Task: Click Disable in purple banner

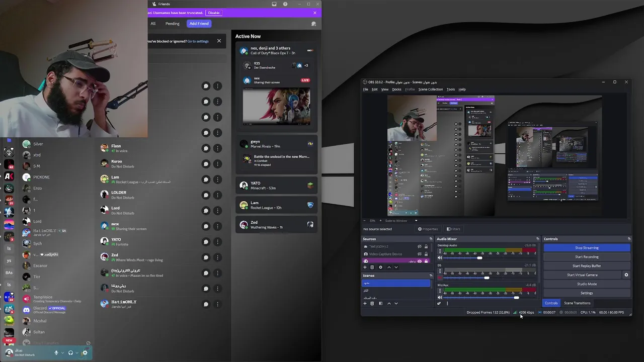Action: [x=214, y=13]
